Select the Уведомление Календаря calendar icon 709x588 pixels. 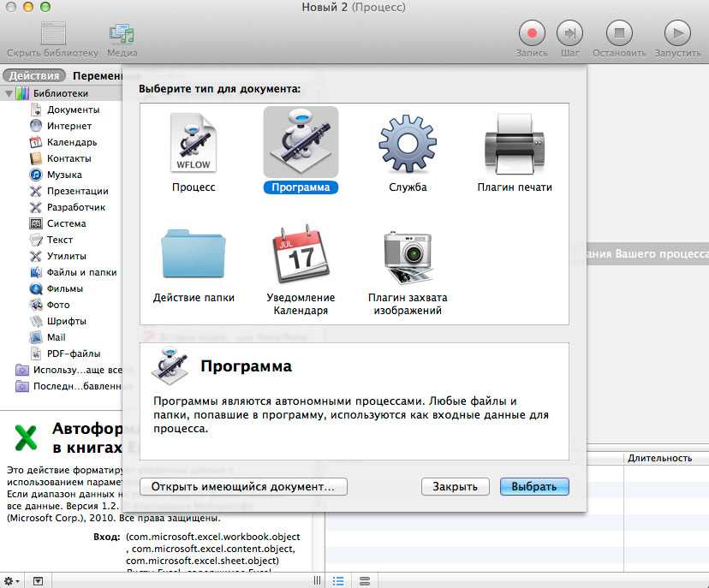coord(301,256)
